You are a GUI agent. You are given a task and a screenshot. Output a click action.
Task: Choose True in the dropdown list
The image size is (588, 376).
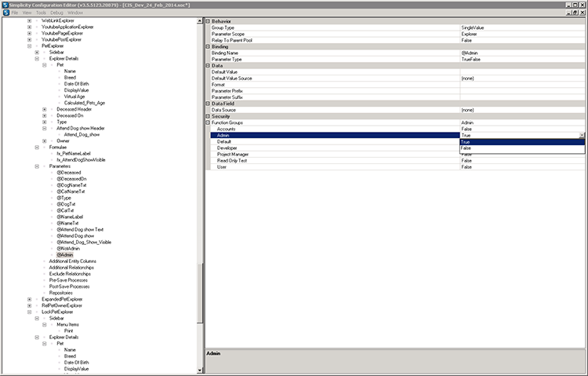(522, 142)
